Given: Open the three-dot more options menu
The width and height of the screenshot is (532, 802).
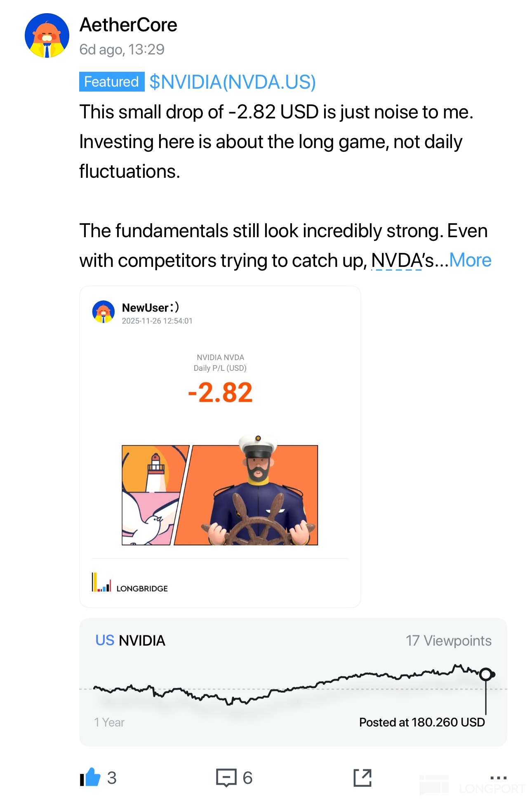Looking at the screenshot, I should [498, 778].
